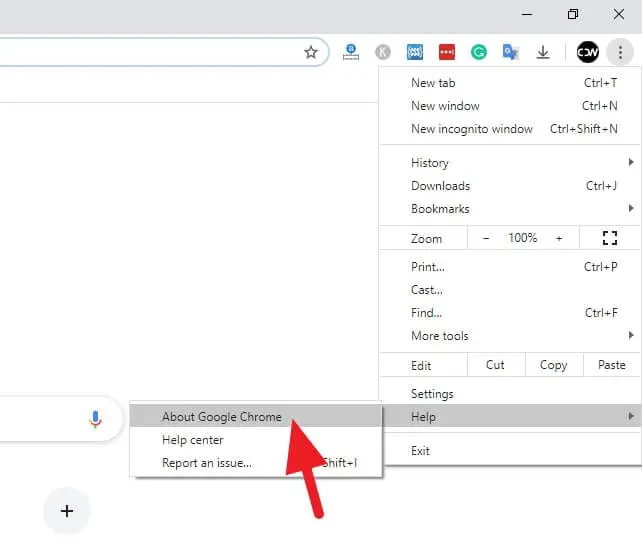This screenshot has width=642, height=545.
Task: Choose New window from menu
Action: click(510, 106)
